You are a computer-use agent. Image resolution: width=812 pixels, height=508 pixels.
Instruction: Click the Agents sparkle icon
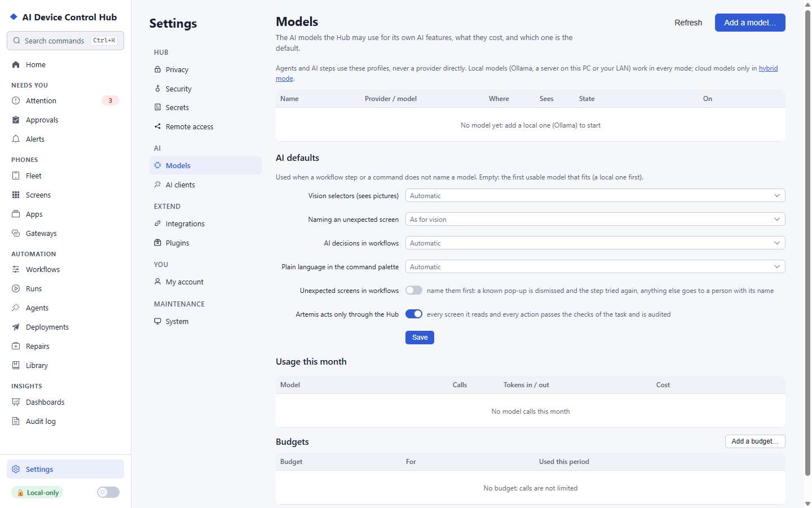click(16, 308)
